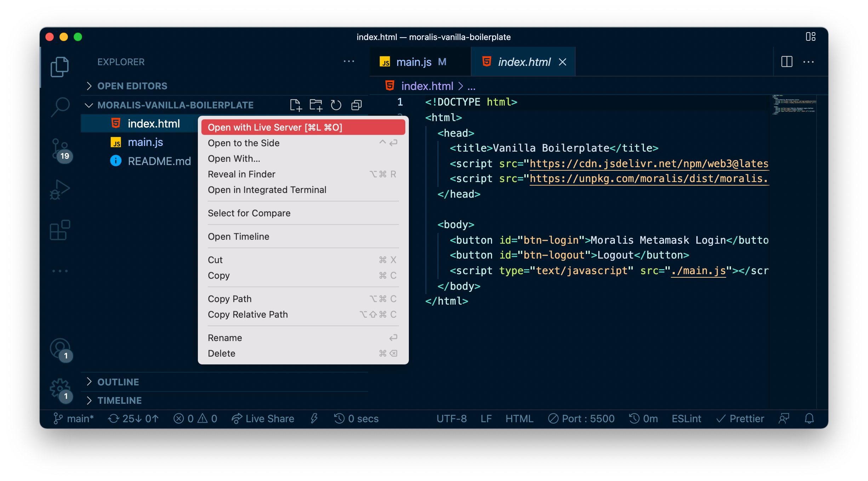The height and width of the screenshot is (481, 868).
Task: Choose Copy Path menu entry
Action: tap(303, 299)
